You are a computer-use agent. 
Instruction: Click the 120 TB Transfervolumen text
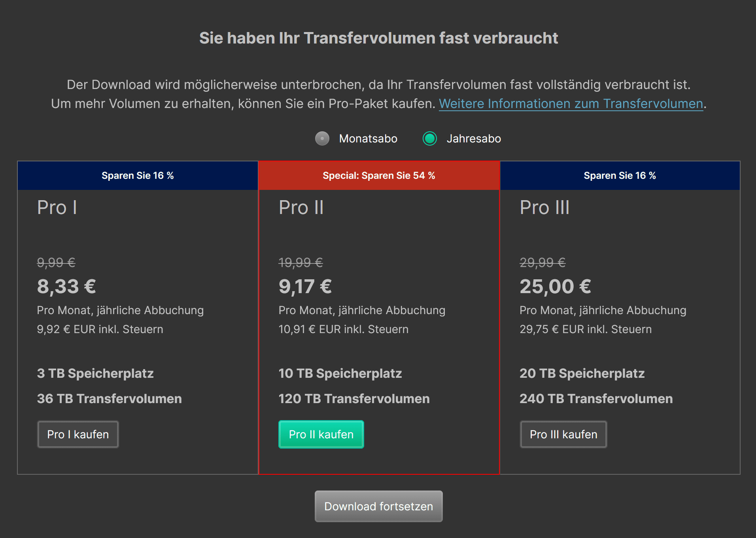point(354,399)
